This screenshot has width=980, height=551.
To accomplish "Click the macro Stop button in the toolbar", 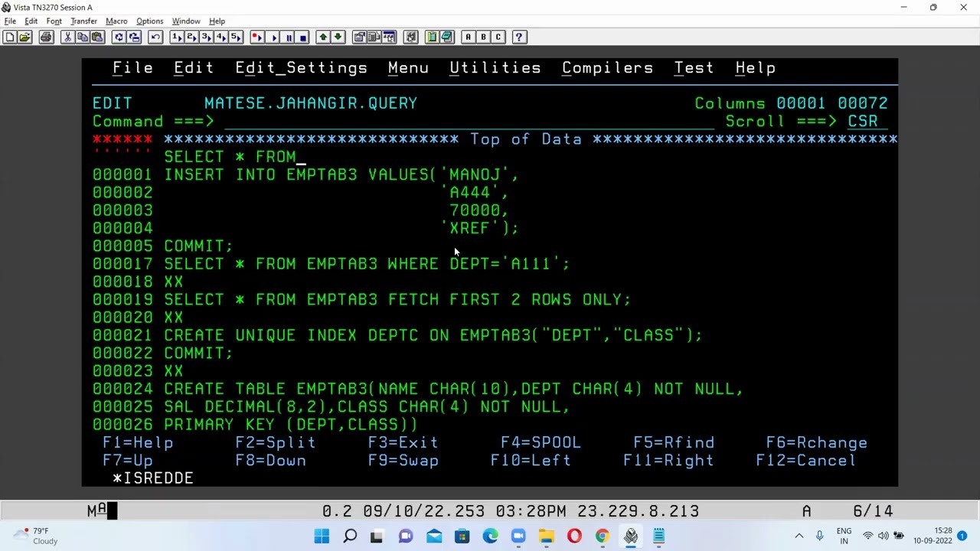I will pos(303,37).
